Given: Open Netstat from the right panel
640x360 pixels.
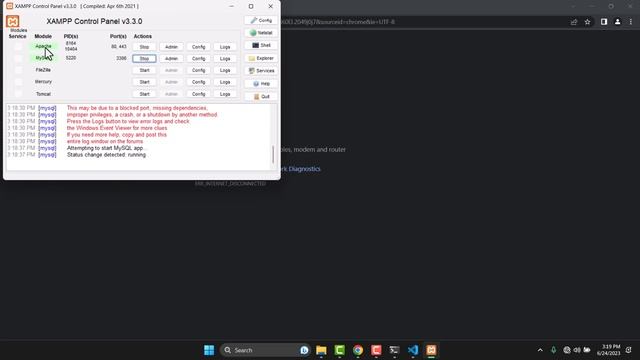Looking at the screenshot, I should tap(261, 33).
